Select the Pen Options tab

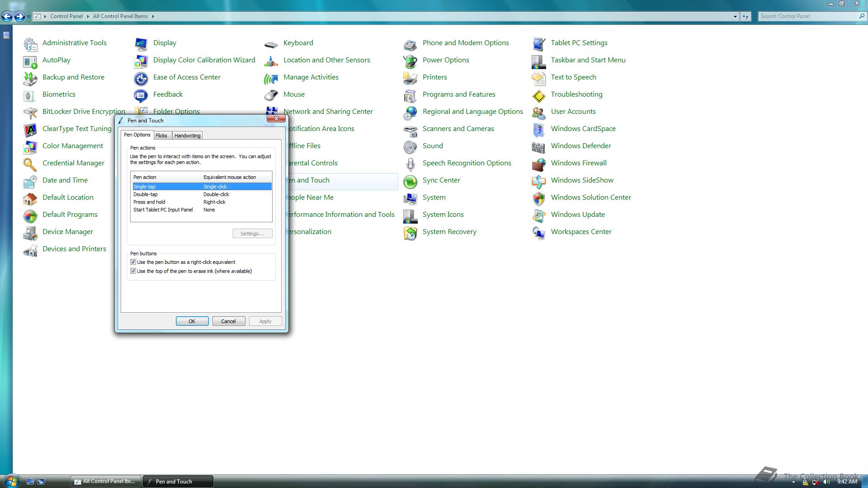click(x=137, y=135)
